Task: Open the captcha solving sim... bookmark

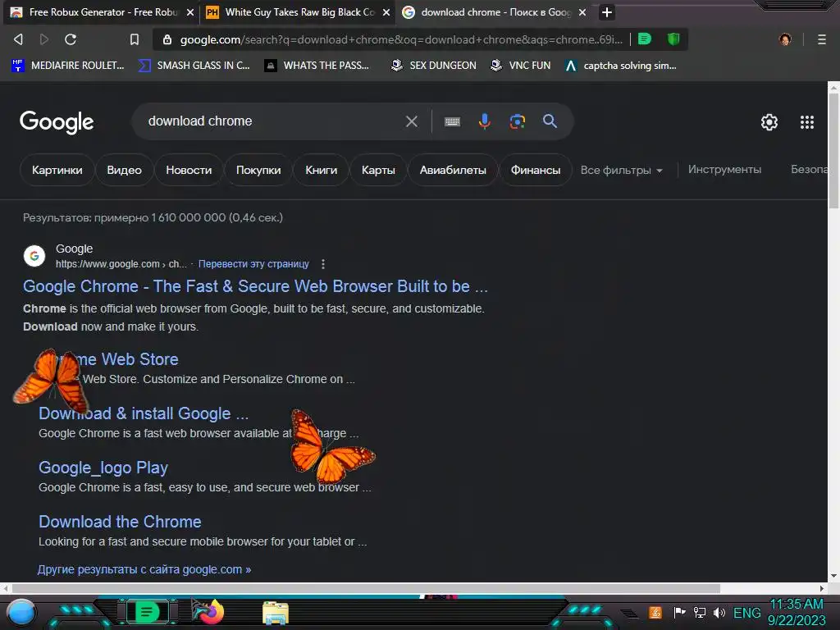Action: (x=622, y=66)
